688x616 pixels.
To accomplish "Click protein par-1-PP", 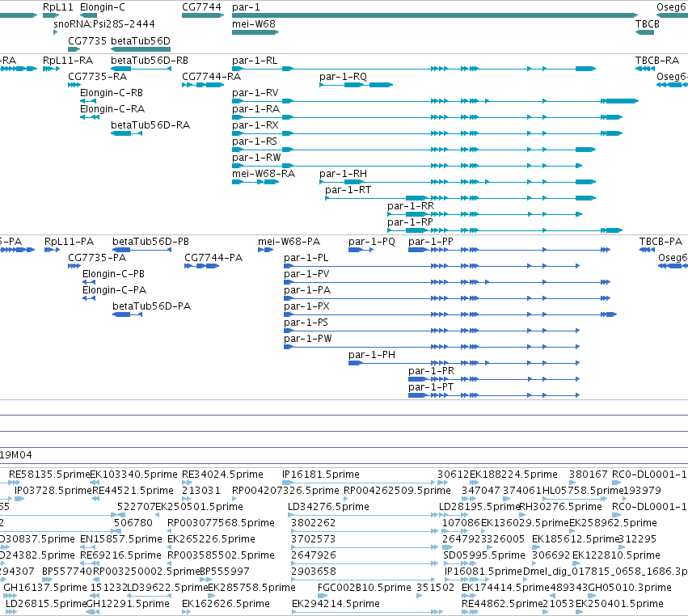I will click(509, 250).
